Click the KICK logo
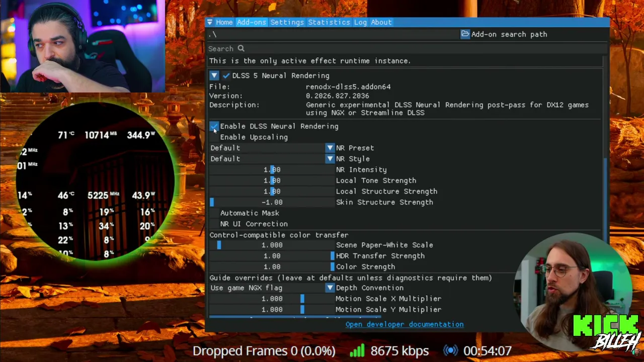Image resolution: width=644 pixels, height=362 pixels. 605,325
